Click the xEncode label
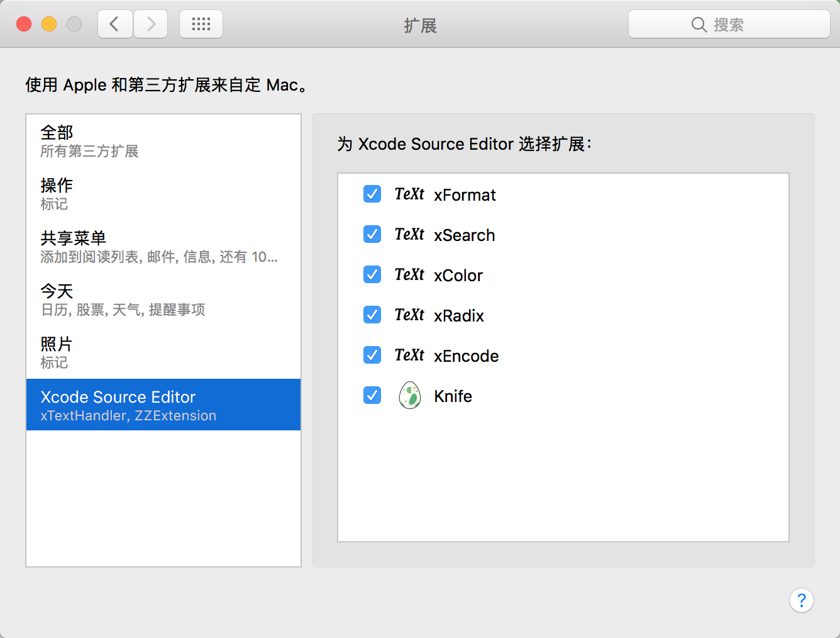Screen dimensions: 840x638 [466, 356]
